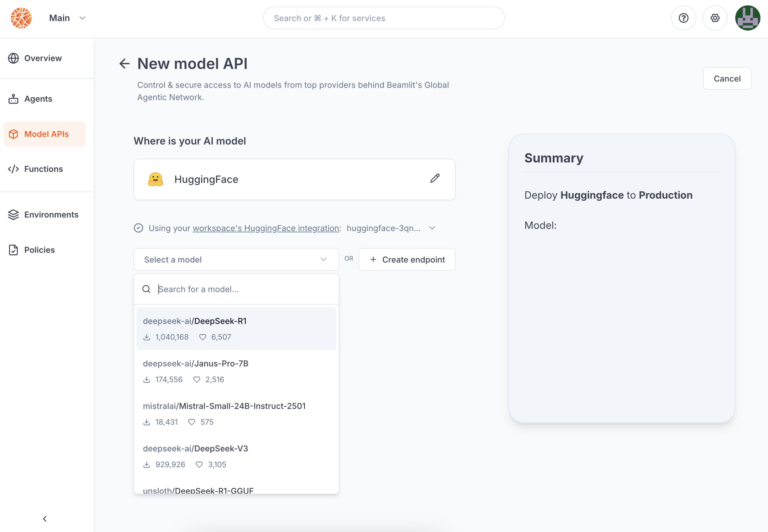The height and width of the screenshot is (532, 768).
Task: Click the Environments layers icon
Action: [x=13, y=215]
